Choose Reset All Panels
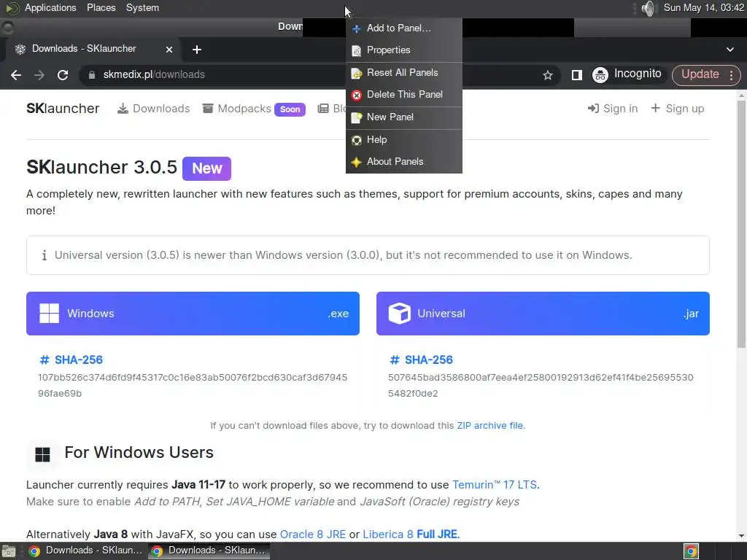This screenshot has height=560, width=747. coord(404,73)
